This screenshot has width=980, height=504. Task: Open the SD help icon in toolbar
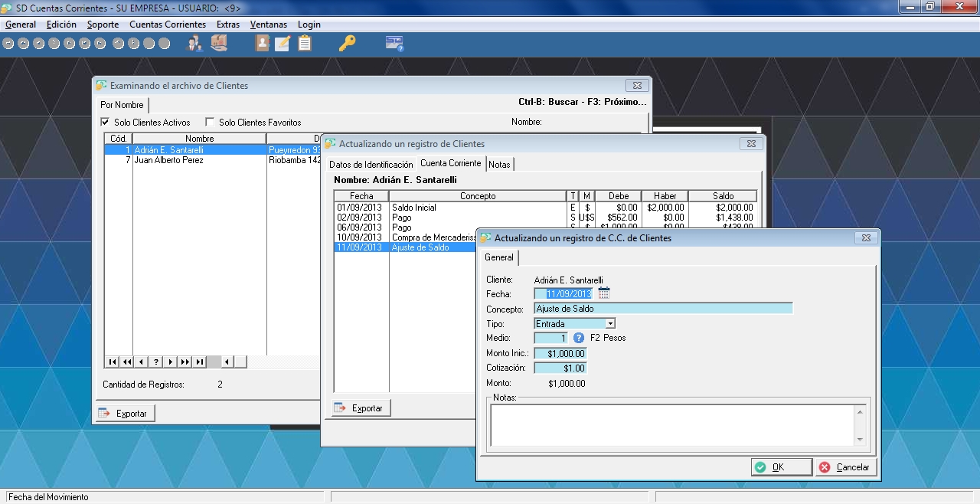[394, 44]
